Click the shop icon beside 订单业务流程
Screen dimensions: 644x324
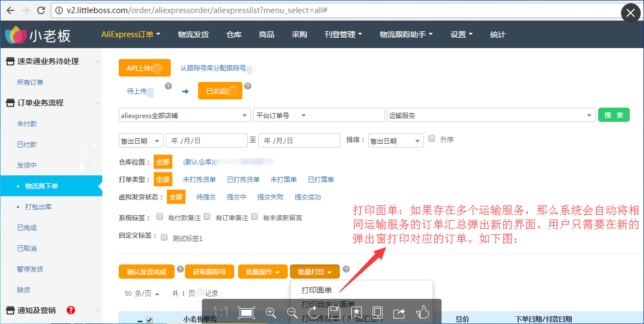coord(10,103)
